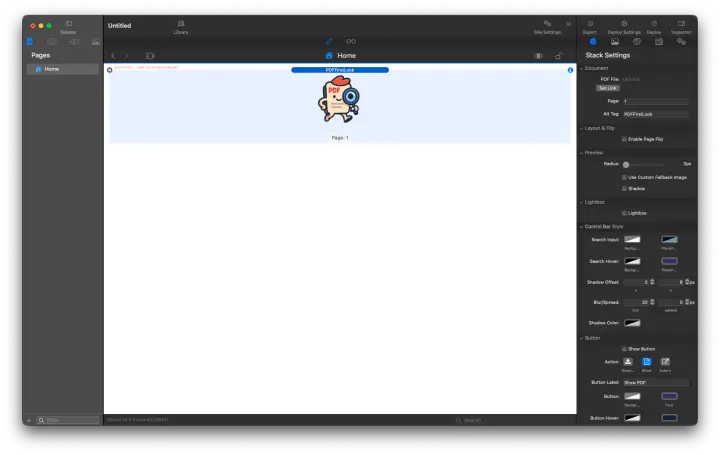
Task: Show more toolbar items via double chevron
Action: click(x=568, y=24)
